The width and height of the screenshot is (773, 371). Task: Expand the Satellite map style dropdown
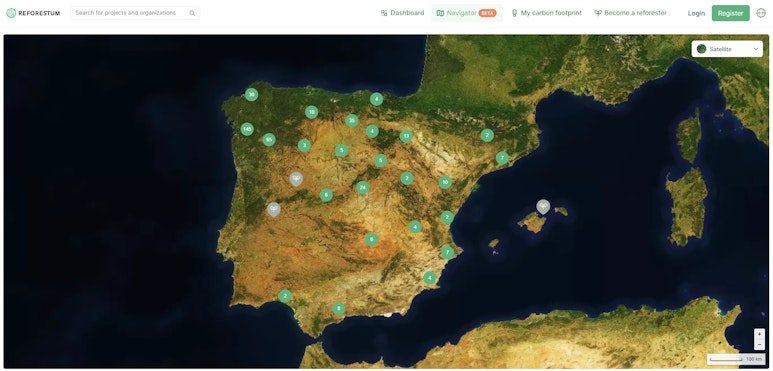(727, 49)
